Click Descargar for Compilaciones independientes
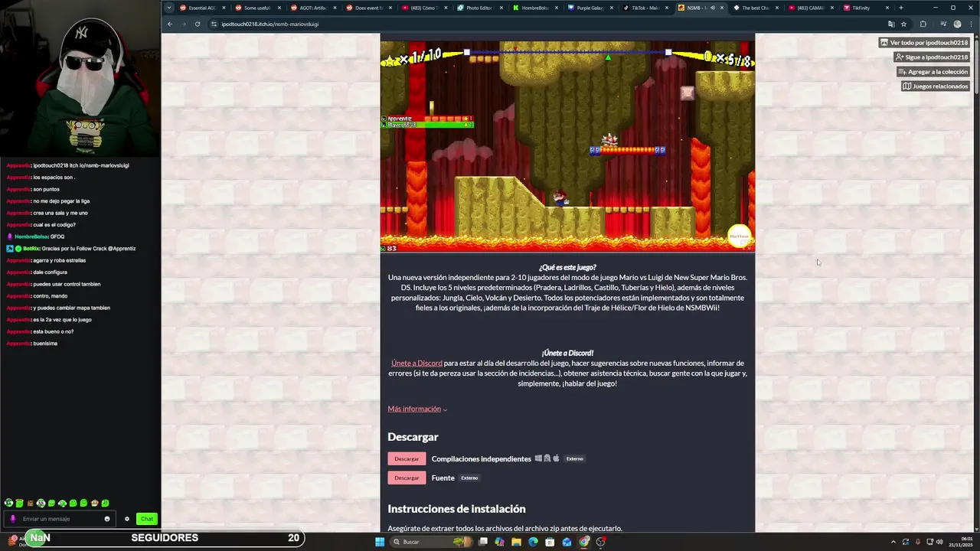Screen dimensions: 980x551 point(407,459)
